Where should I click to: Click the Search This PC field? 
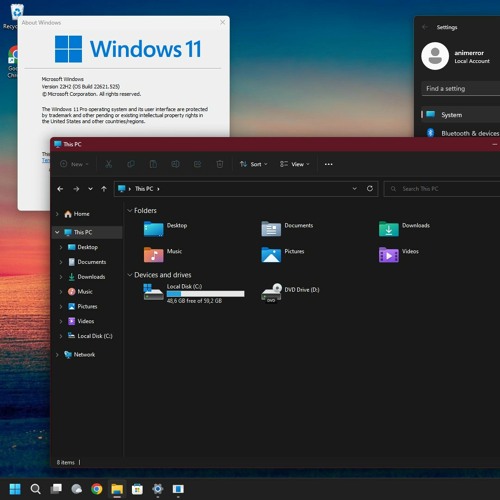(x=442, y=189)
